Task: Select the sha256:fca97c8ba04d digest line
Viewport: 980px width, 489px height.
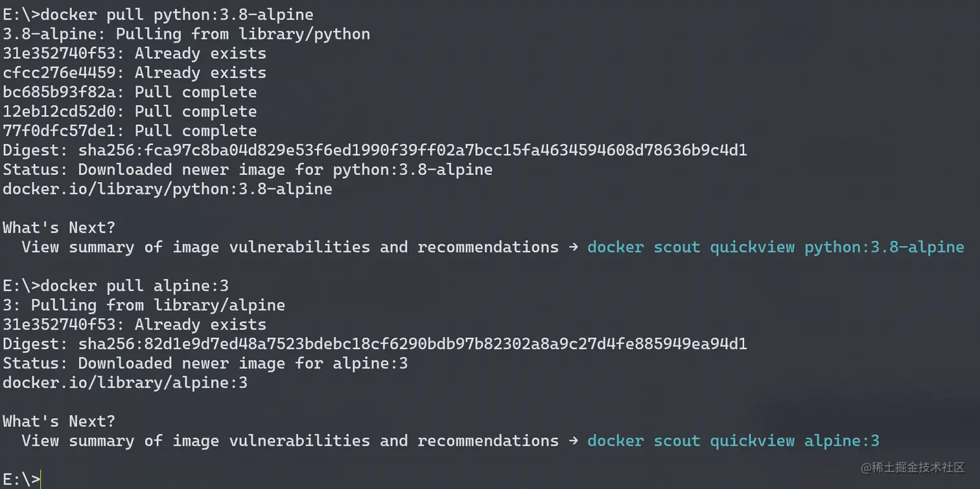Action: coord(375,150)
